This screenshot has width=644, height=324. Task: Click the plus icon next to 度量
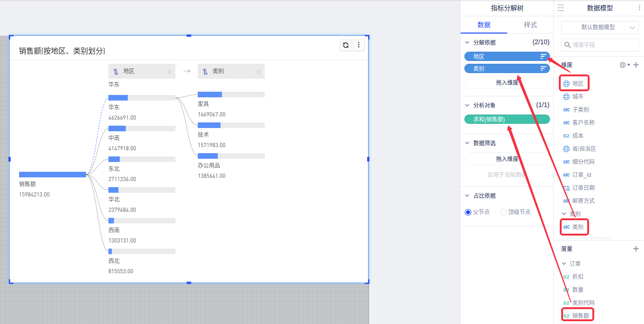(x=636, y=249)
